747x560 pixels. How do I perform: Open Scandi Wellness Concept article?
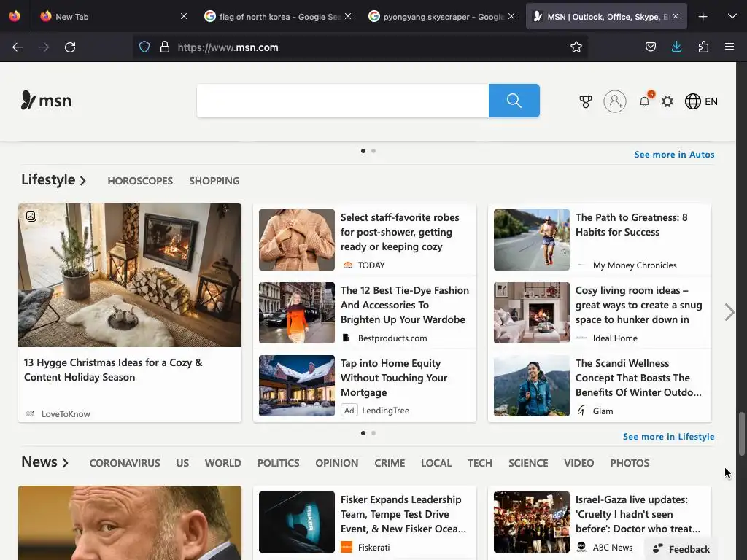tap(600, 386)
